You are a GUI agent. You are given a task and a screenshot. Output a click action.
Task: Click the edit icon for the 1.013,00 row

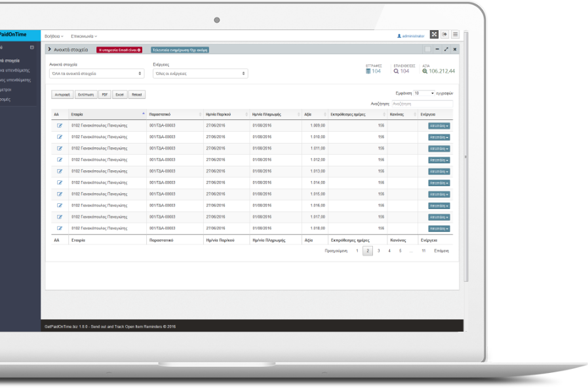(x=60, y=171)
